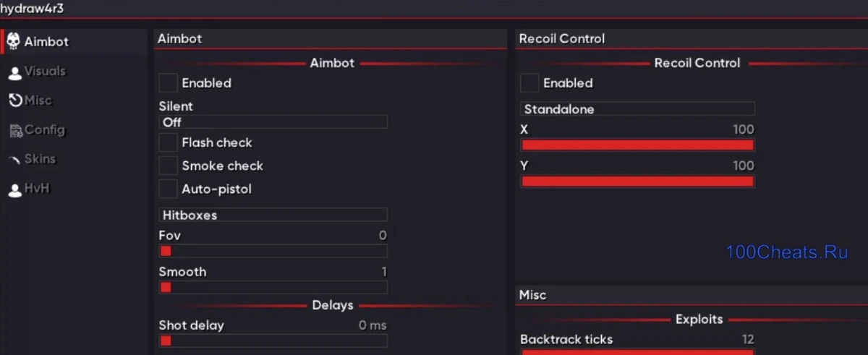Image resolution: width=868 pixels, height=355 pixels.
Task: Click the Misc circular arrow icon
Action: 15,101
